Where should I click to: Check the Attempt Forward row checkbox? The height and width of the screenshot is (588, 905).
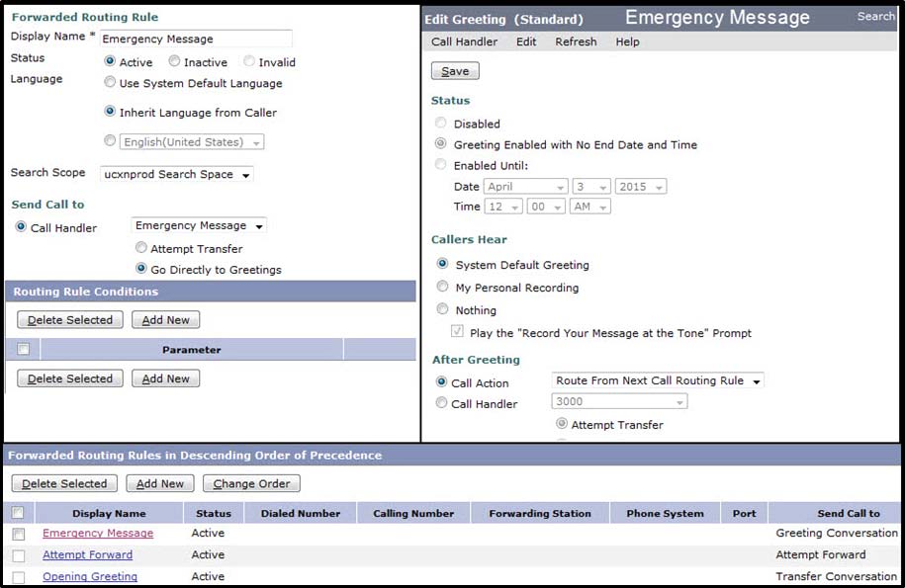[19, 555]
